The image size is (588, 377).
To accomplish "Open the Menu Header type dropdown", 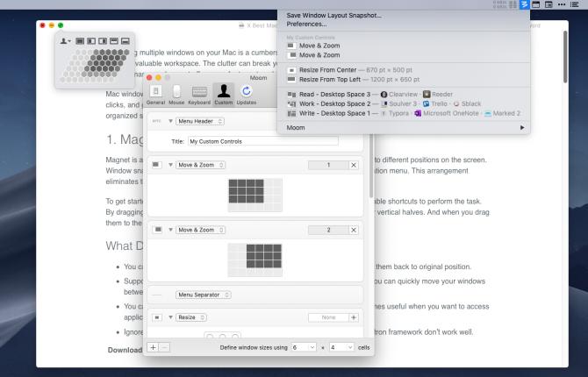I will coord(200,121).
